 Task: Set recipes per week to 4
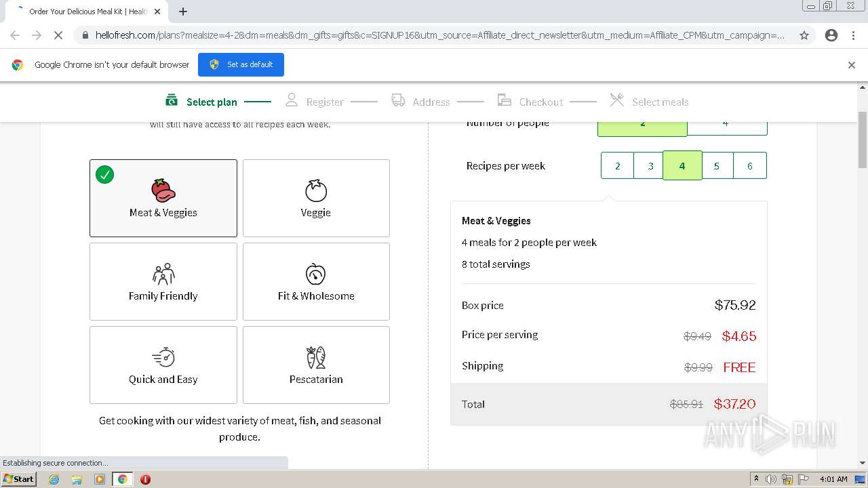click(682, 165)
